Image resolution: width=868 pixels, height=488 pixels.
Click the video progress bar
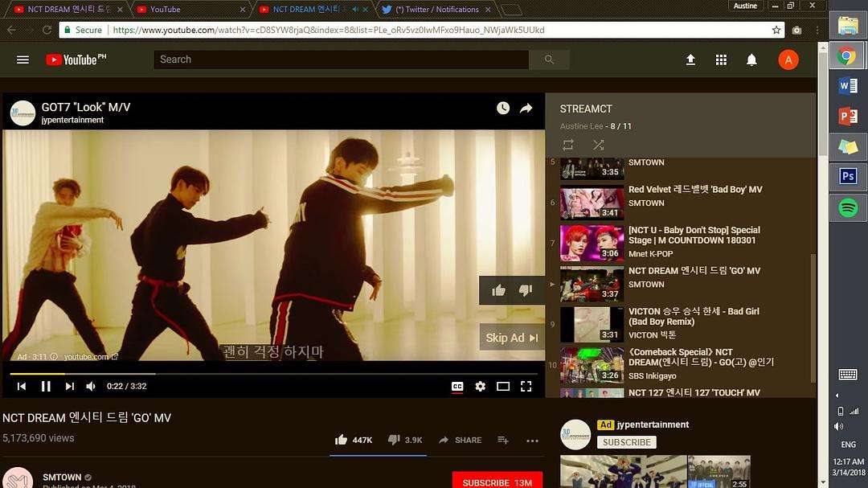(273, 374)
